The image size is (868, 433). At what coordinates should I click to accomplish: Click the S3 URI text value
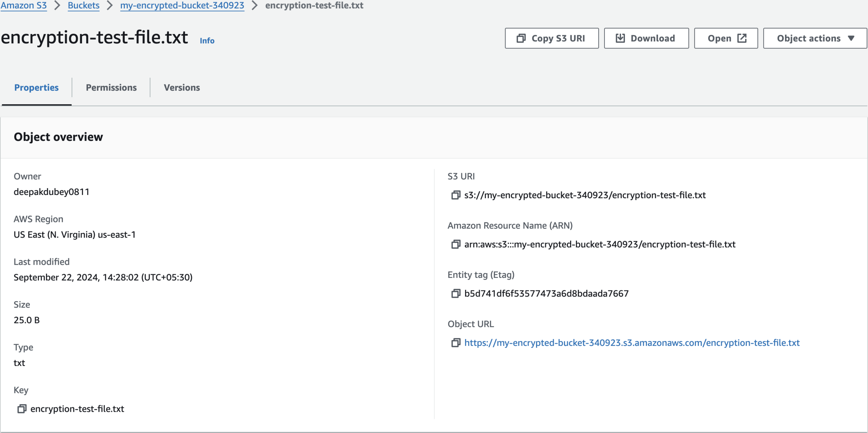pyautogui.click(x=585, y=195)
